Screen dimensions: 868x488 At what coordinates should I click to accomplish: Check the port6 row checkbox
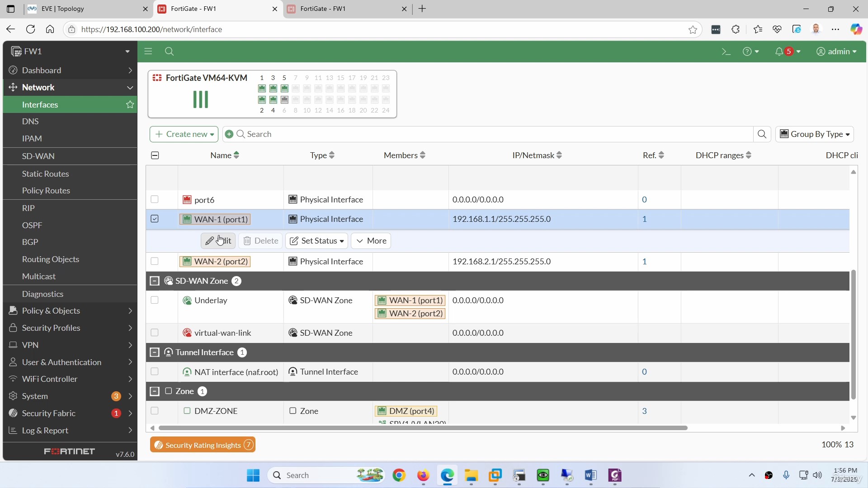click(155, 199)
